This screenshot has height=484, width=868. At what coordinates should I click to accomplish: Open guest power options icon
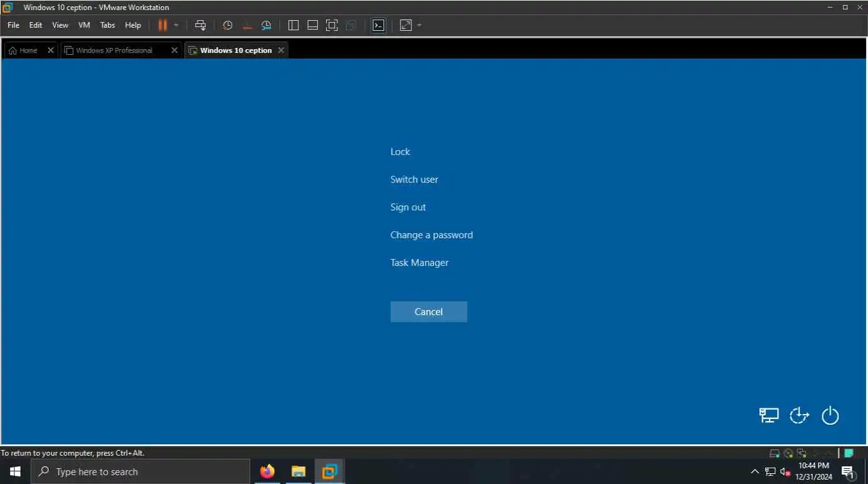(830, 415)
